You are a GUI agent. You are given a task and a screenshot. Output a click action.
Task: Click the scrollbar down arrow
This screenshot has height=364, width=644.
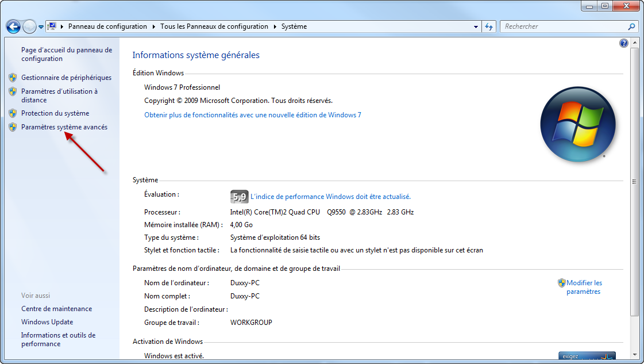pyautogui.click(x=635, y=355)
